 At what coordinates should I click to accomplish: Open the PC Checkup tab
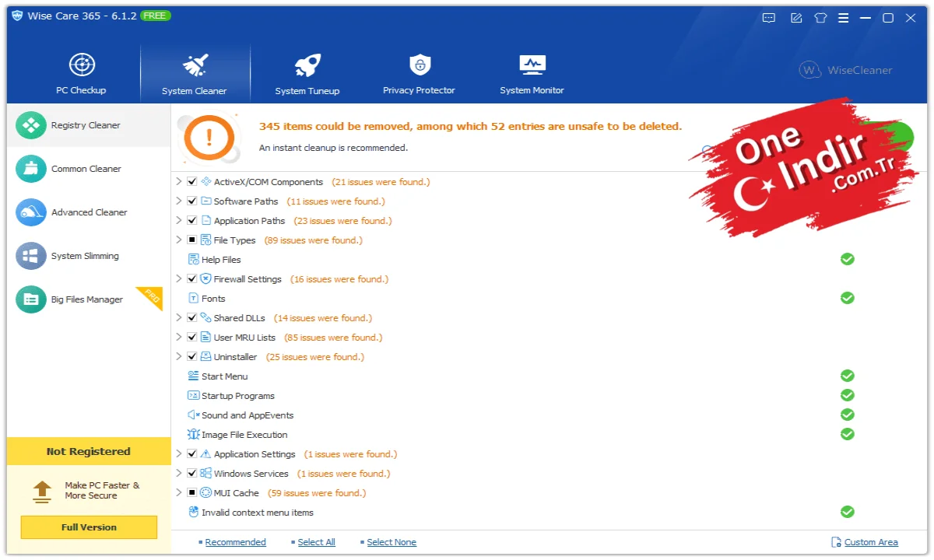[81, 74]
